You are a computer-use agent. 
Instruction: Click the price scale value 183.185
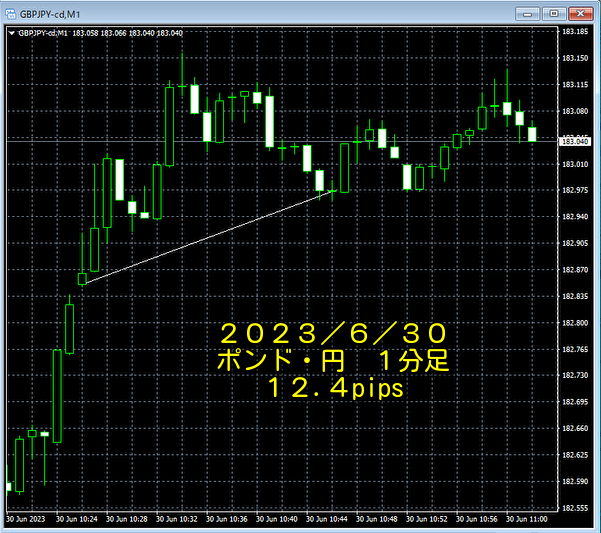tap(575, 32)
